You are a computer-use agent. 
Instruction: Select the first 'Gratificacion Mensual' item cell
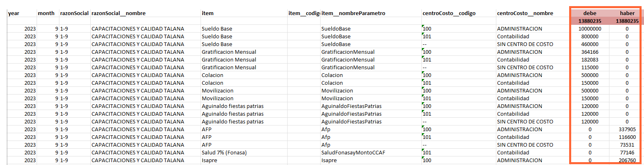coord(244,52)
